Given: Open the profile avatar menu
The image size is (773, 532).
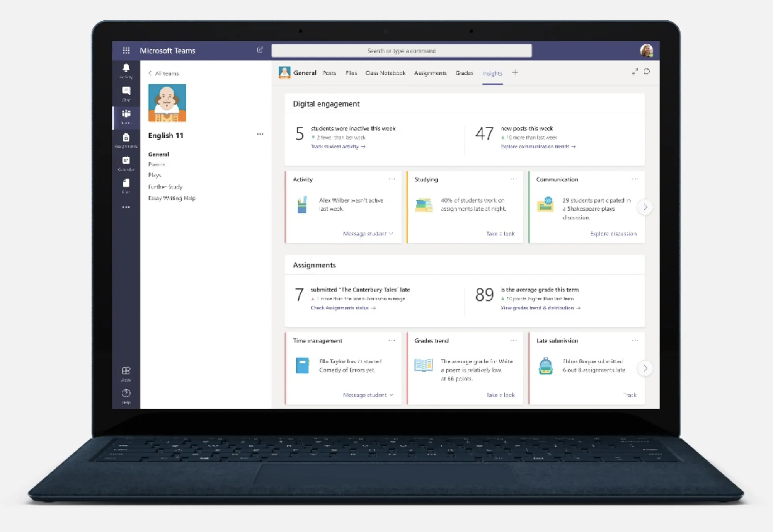Looking at the screenshot, I should coord(646,51).
